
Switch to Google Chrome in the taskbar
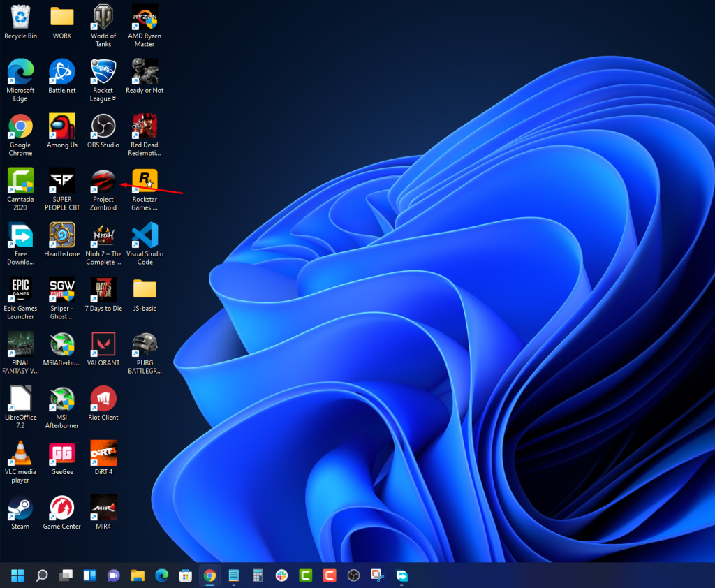pos(209,575)
